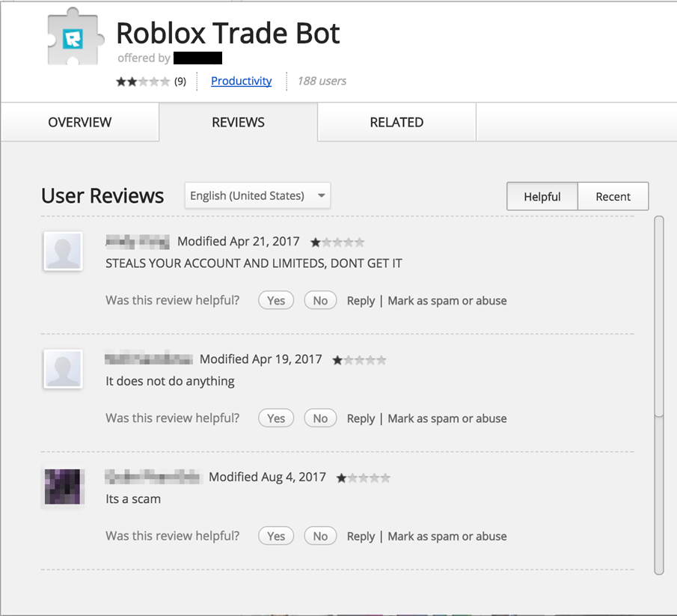Click the 'STEALS YOUR ACCOUNT AND LIMITEDS' review text
The width and height of the screenshot is (677, 616).
(254, 263)
